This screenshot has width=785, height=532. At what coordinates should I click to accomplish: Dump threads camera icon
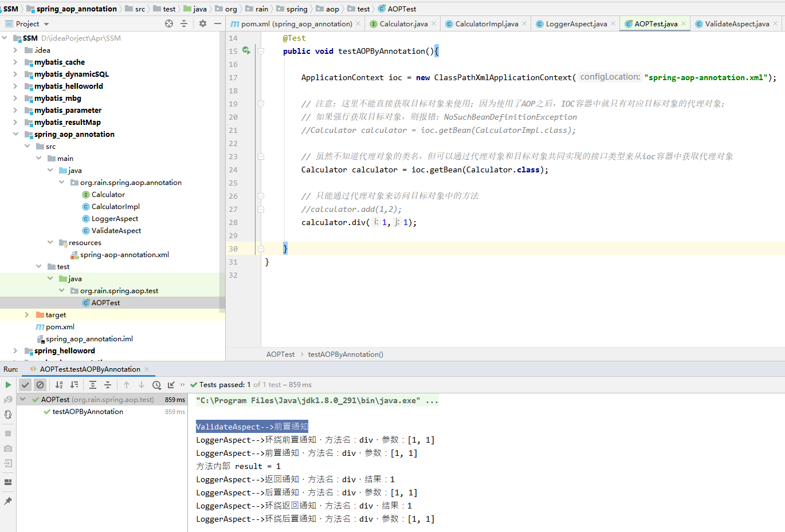[8, 448]
